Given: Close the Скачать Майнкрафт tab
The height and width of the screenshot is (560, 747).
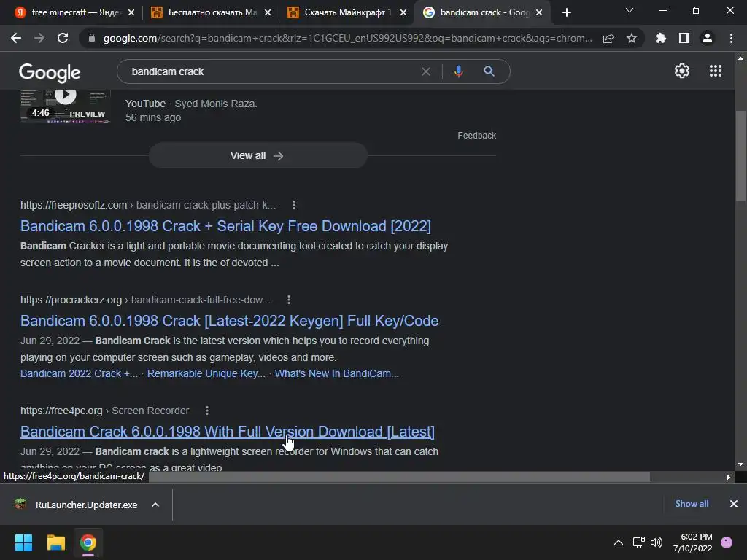Looking at the screenshot, I should coord(403,12).
